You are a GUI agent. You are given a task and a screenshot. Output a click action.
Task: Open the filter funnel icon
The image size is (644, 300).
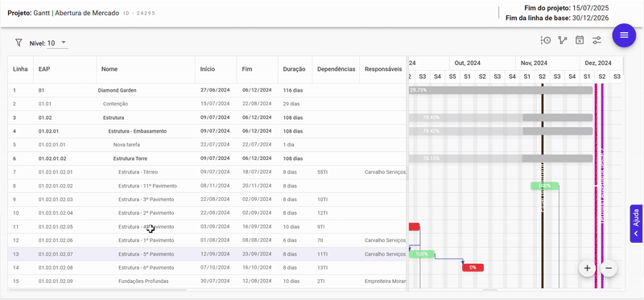(19, 43)
